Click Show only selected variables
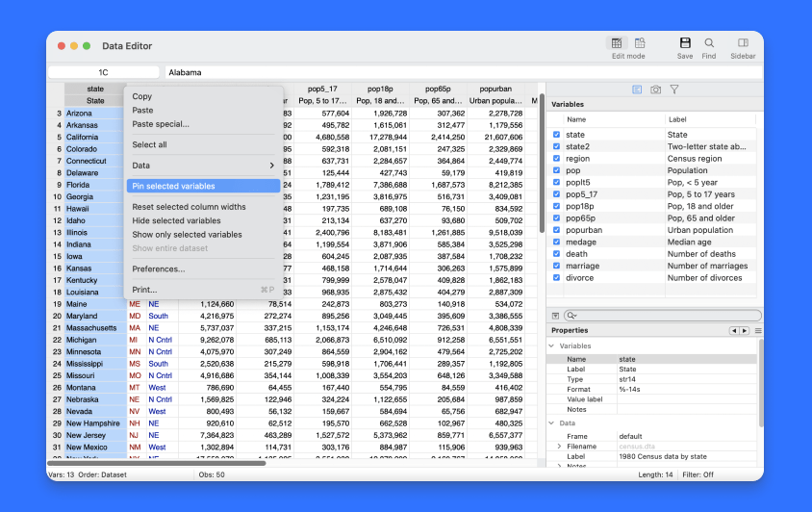The height and width of the screenshot is (512, 812). point(203,234)
